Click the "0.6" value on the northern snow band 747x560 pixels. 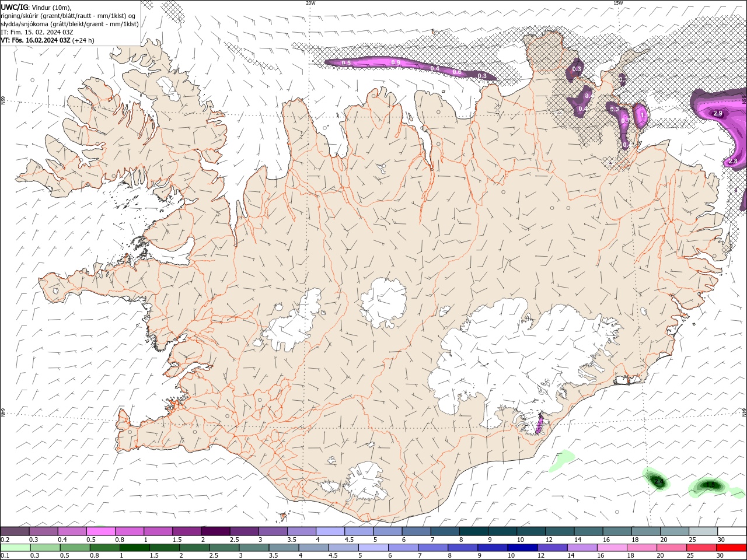(x=457, y=72)
